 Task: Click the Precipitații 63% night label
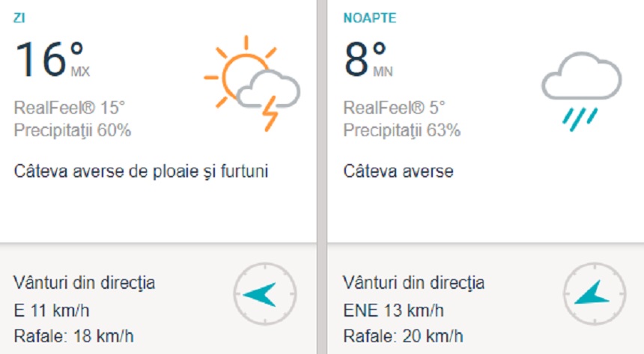coord(402,131)
